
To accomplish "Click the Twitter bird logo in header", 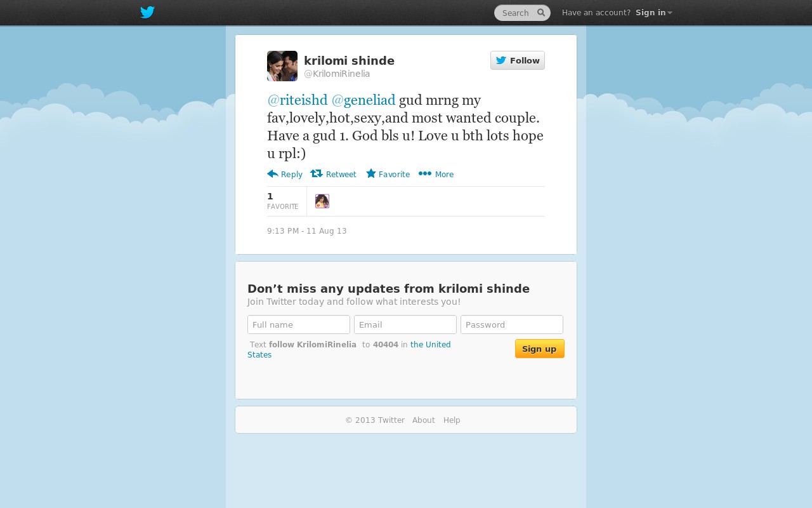I will (x=147, y=13).
